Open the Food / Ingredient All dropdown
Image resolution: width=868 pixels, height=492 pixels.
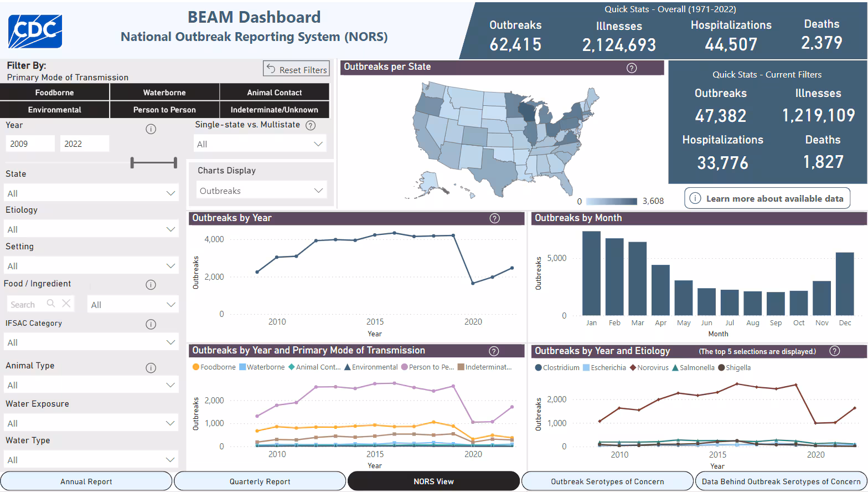[133, 305]
